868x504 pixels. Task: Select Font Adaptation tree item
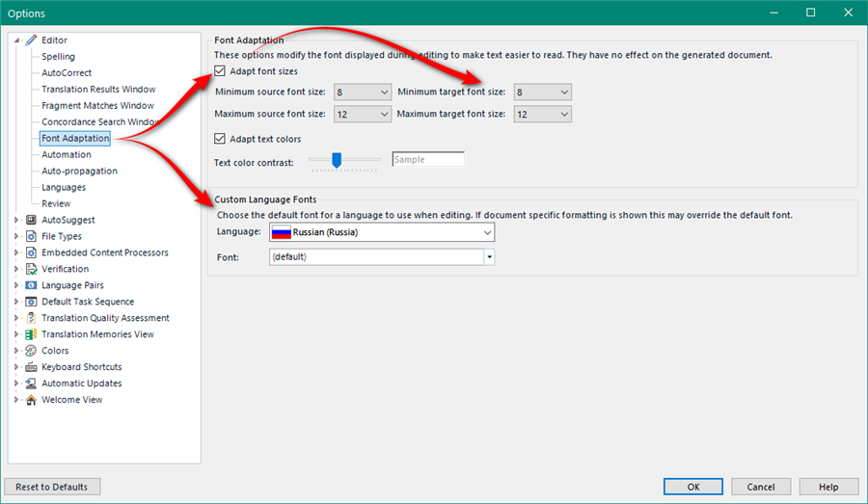[75, 139]
